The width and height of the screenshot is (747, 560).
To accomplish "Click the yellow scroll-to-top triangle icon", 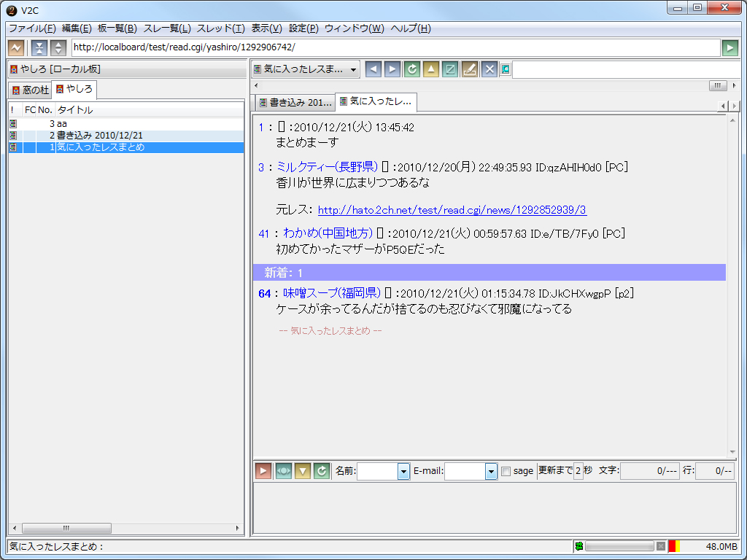I will pos(430,69).
